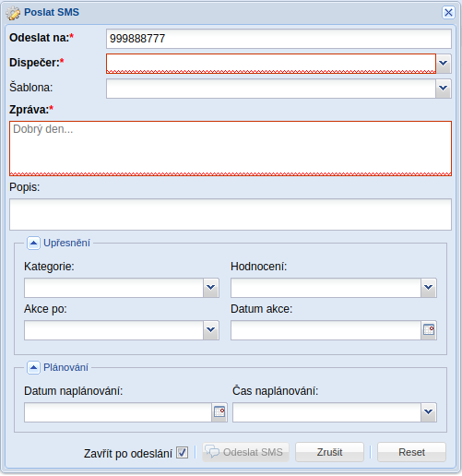Focus the Odeslat na phone number field
The height and width of the screenshot is (476, 462).
coord(278,39)
